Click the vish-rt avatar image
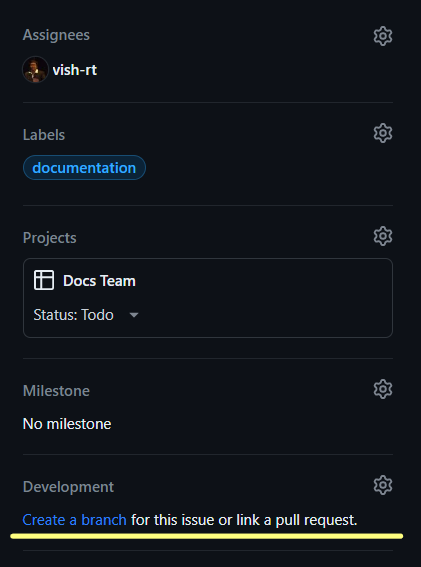 point(35,69)
